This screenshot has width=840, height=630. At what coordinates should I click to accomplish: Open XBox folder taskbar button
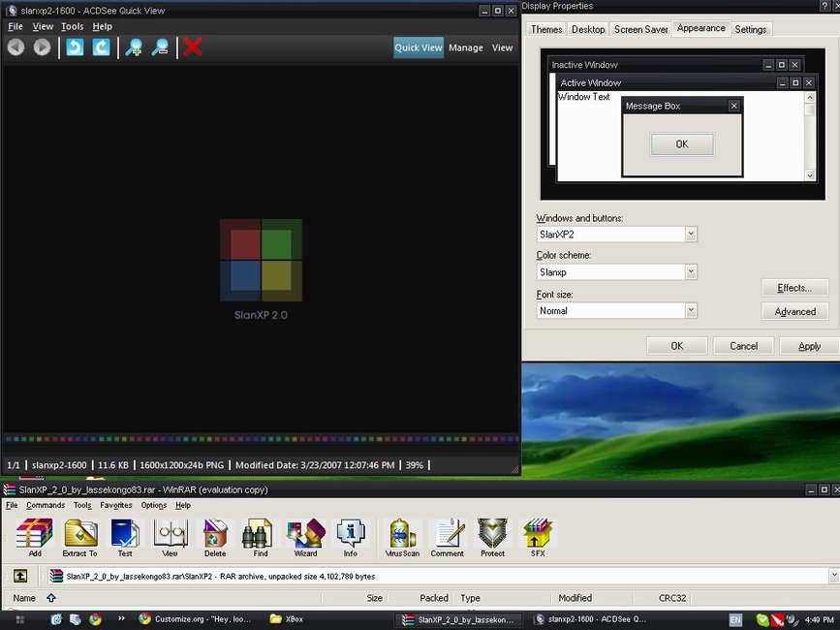click(x=287, y=619)
